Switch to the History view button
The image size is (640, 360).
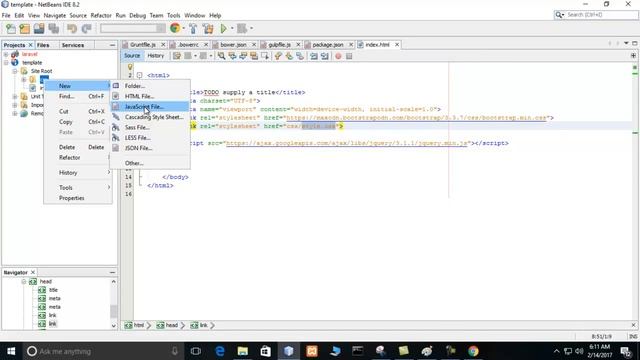click(x=156, y=56)
